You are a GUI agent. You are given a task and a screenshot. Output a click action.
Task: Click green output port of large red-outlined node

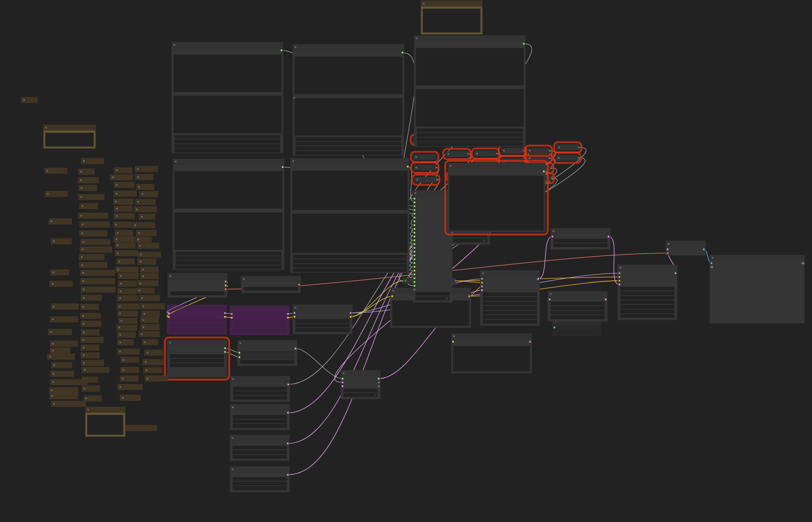click(544, 171)
